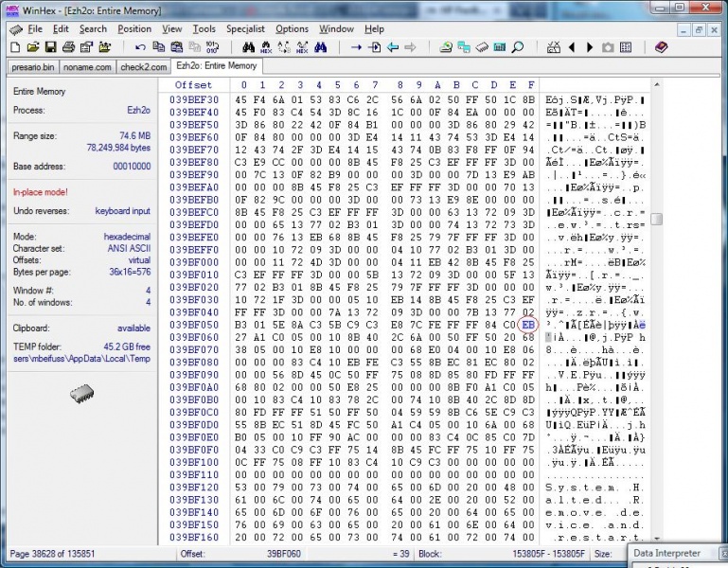Screen dimensions: 728x568
Task: Click the Offset column header
Action: point(194,85)
